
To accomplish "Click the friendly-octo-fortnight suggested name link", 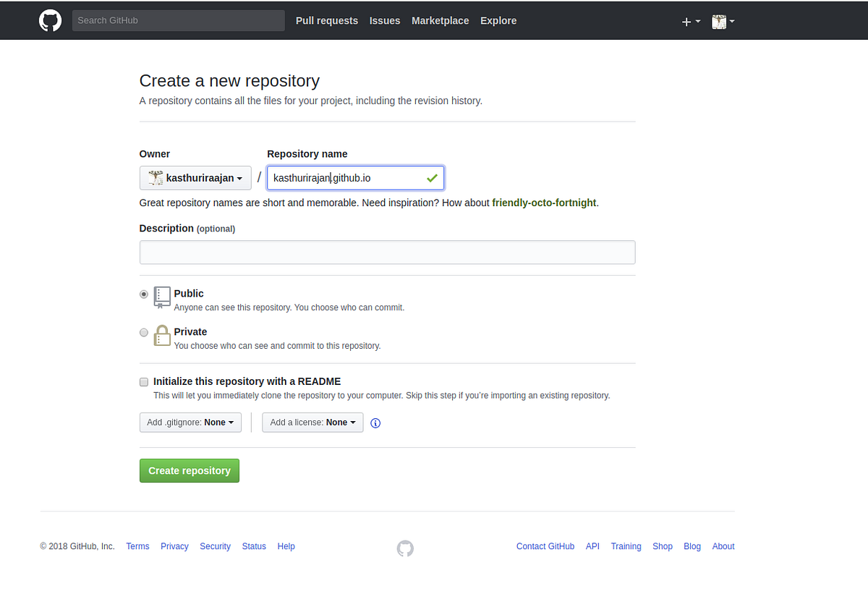I will click(544, 203).
